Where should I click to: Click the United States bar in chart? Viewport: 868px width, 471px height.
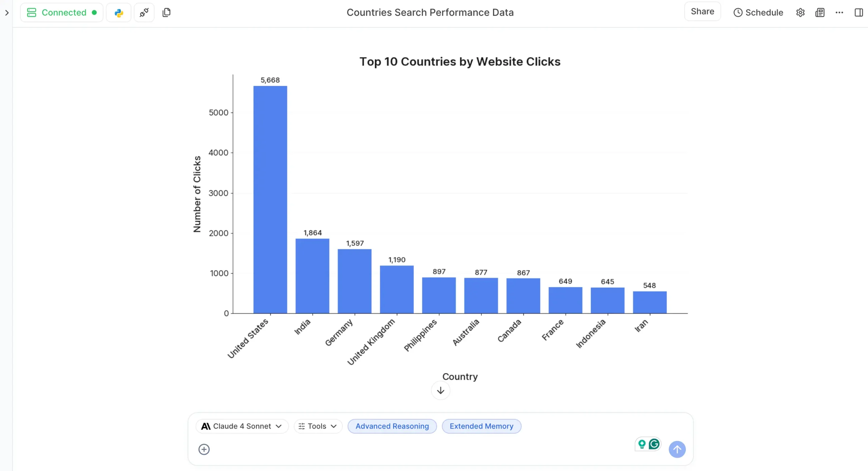click(270, 199)
